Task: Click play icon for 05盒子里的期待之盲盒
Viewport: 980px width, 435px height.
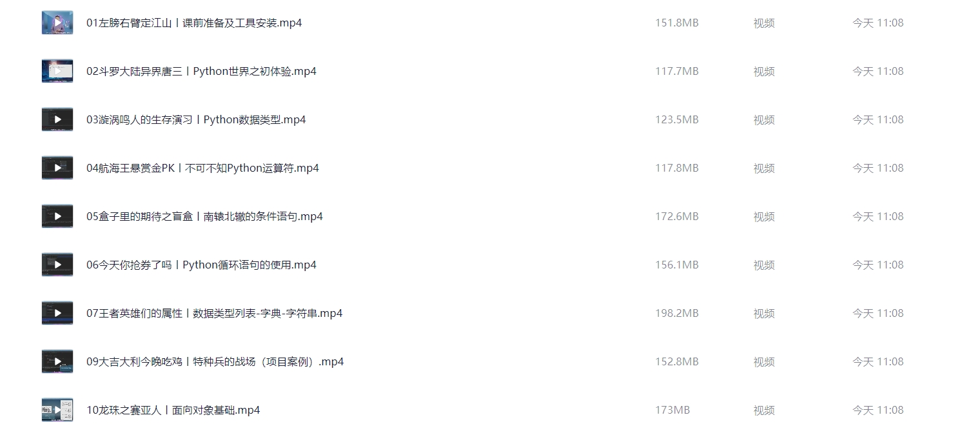Action: click(57, 216)
